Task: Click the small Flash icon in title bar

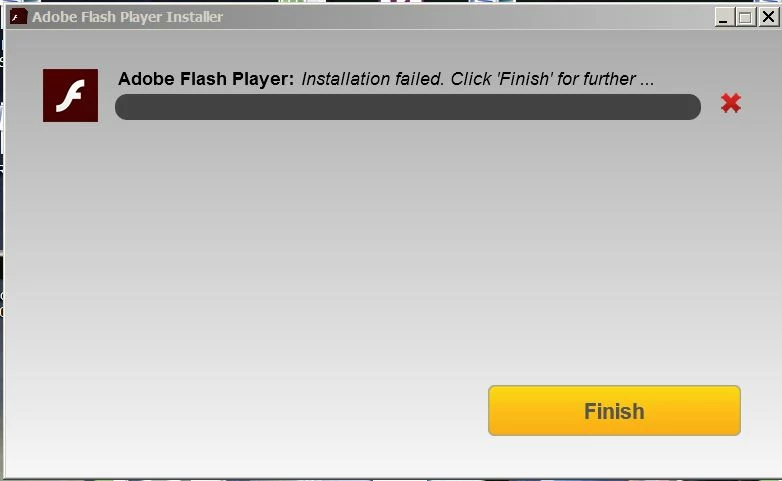Action: pyautogui.click(x=18, y=17)
